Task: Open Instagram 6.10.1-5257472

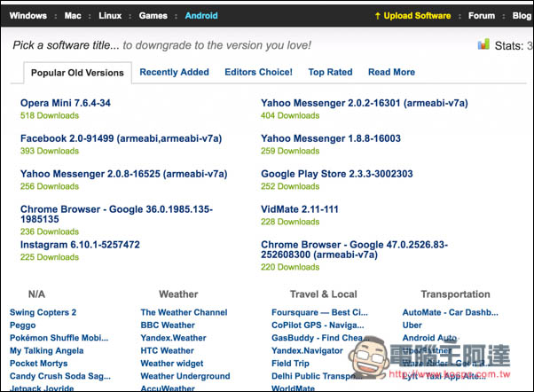Action: tap(80, 245)
